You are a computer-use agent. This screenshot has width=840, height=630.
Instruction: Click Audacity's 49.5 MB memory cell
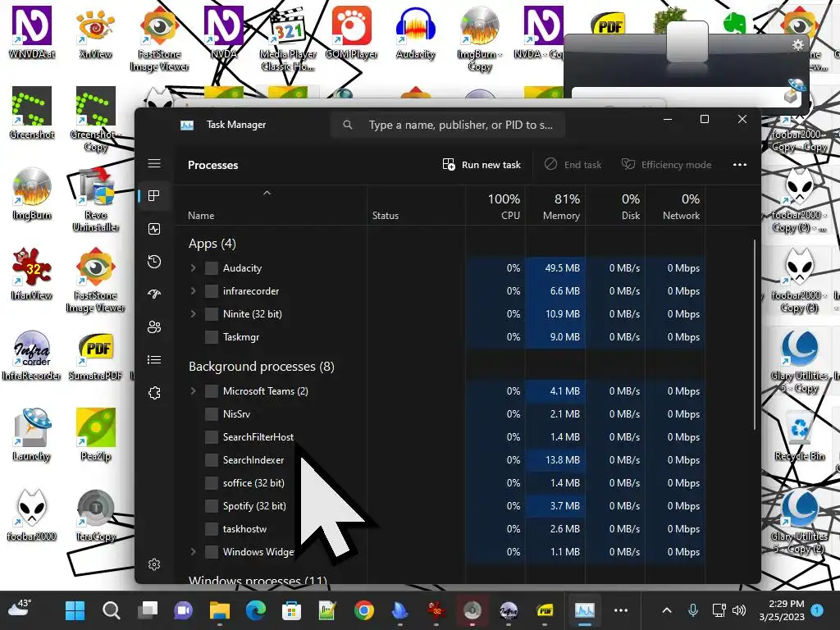[x=555, y=268]
